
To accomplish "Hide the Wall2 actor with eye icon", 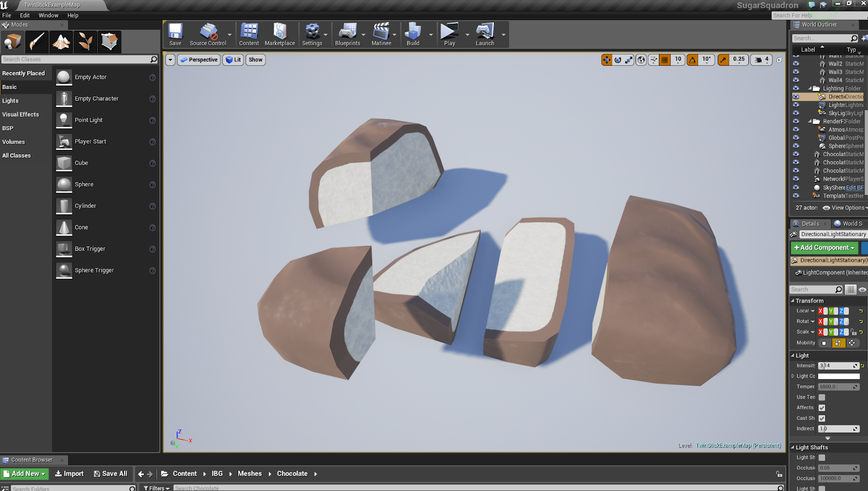I will (x=796, y=64).
